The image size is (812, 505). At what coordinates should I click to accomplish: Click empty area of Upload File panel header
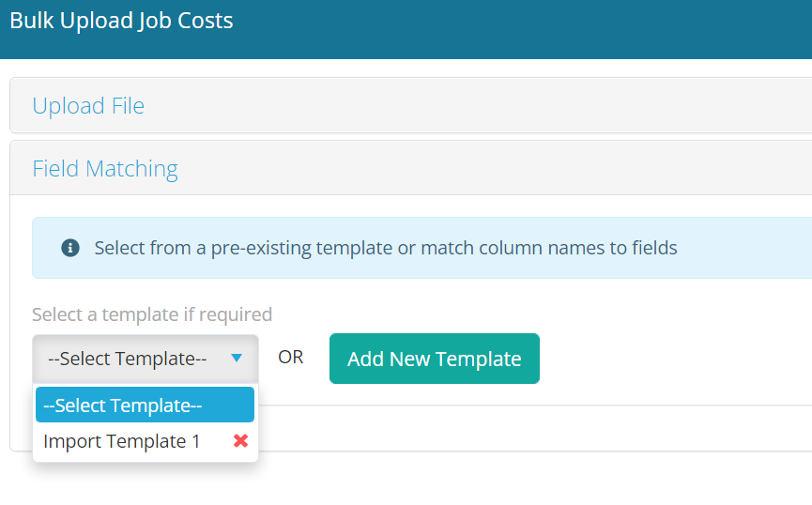tap(469, 105)
